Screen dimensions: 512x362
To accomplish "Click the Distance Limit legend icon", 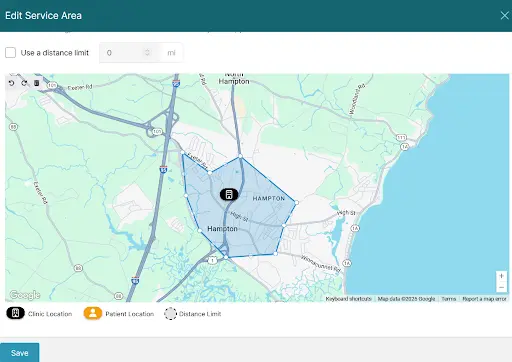I will click(x=170, y=314).
